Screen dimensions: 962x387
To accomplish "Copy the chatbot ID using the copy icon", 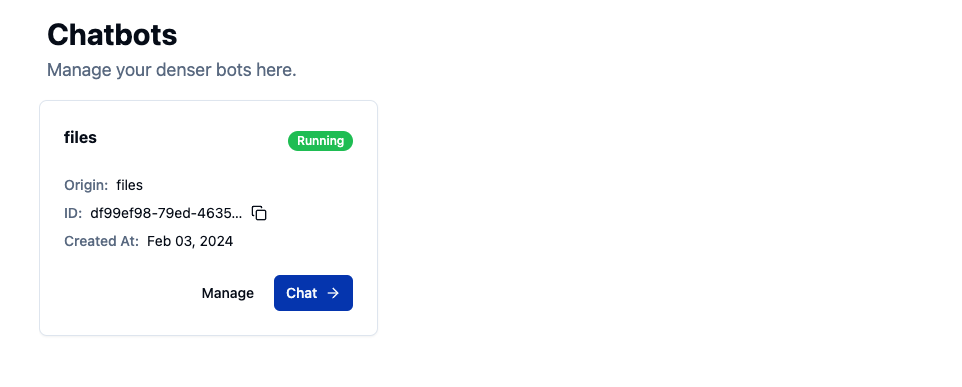I will [260, 213].
